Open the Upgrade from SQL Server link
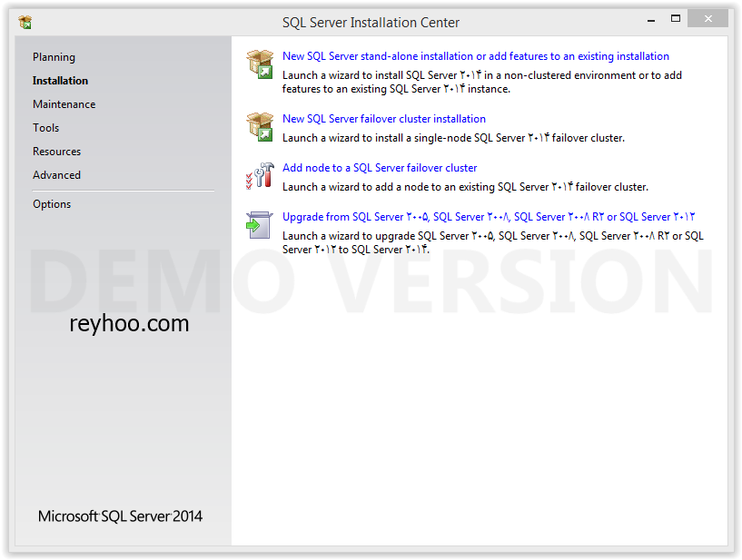The image size is (742, 560). pyautogui.click(x=489, y=217)
